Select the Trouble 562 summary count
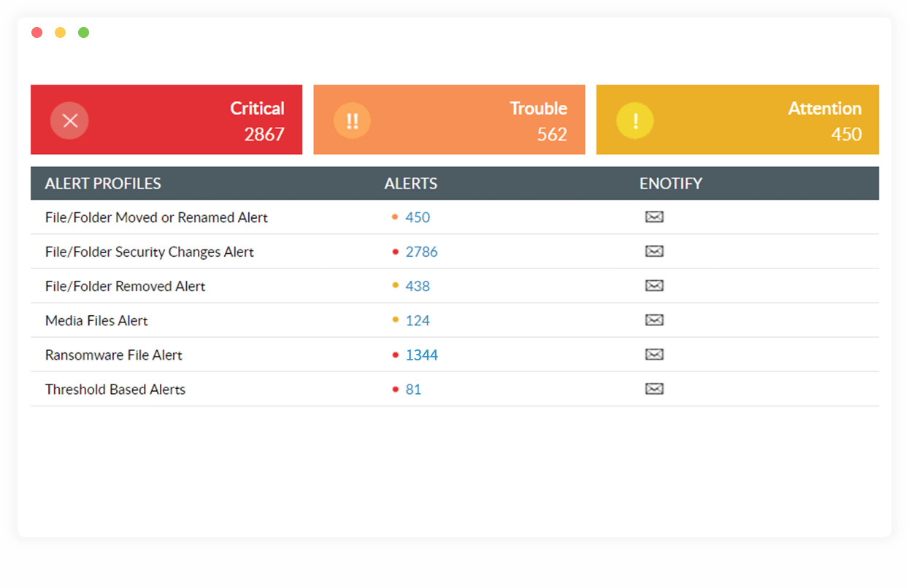 click(552, 134)
